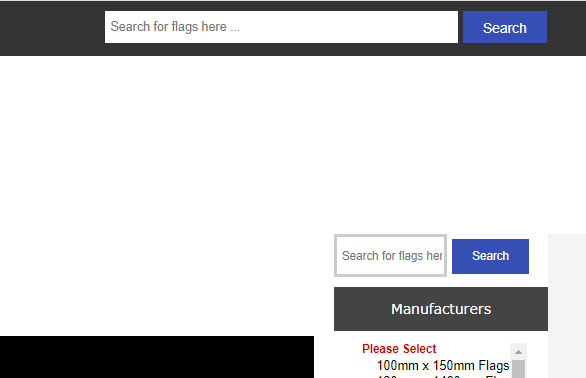This screenshot has height=378, width=586.
Task: Click the 'Search for flags here ...' placeholder in the header
Action: [175, 27]
